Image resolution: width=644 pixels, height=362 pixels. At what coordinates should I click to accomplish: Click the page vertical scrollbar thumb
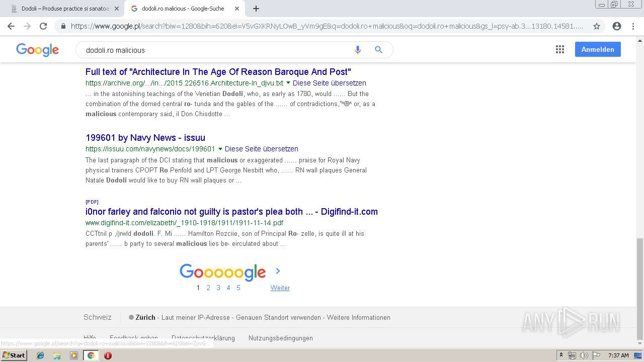(640, 289)
